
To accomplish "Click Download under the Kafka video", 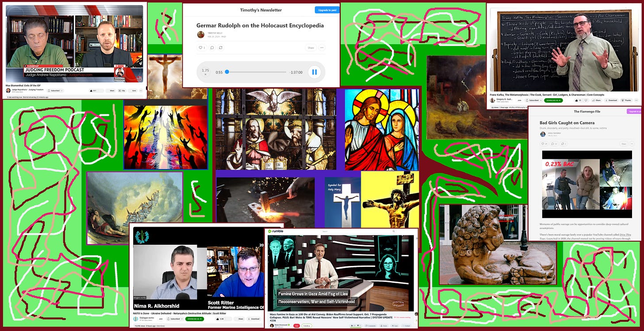I will (611, 100).
